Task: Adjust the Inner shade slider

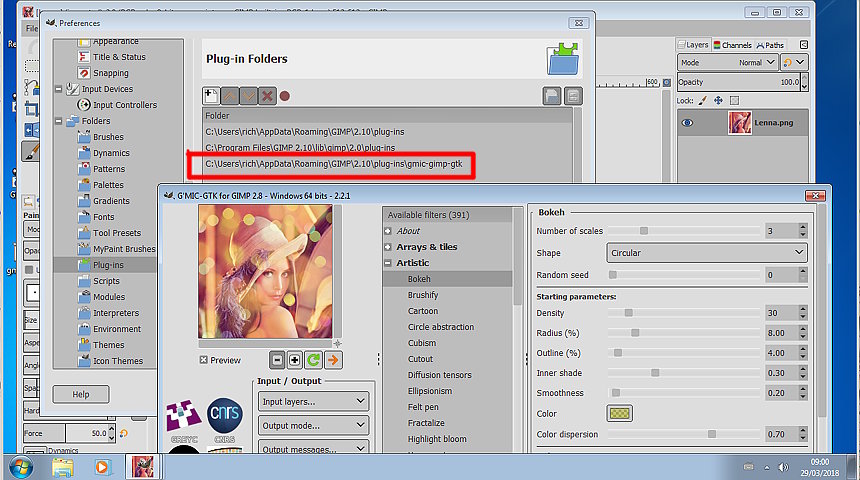Action: [x=683, y=373]
